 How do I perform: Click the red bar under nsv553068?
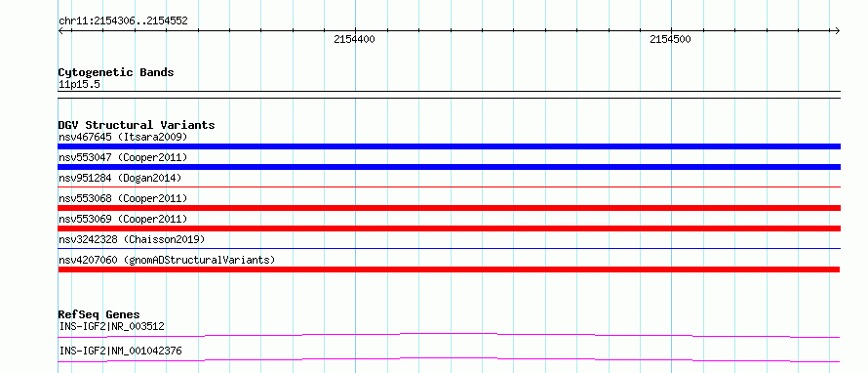[449, 208]
